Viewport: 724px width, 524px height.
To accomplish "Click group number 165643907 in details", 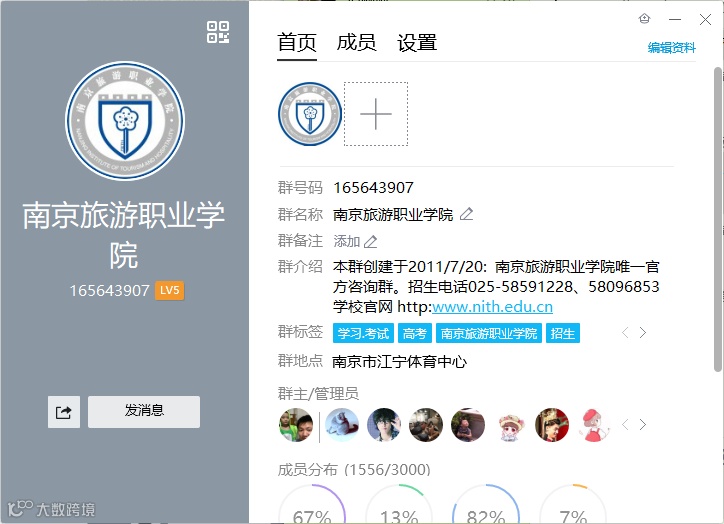I will pos(374,188).
